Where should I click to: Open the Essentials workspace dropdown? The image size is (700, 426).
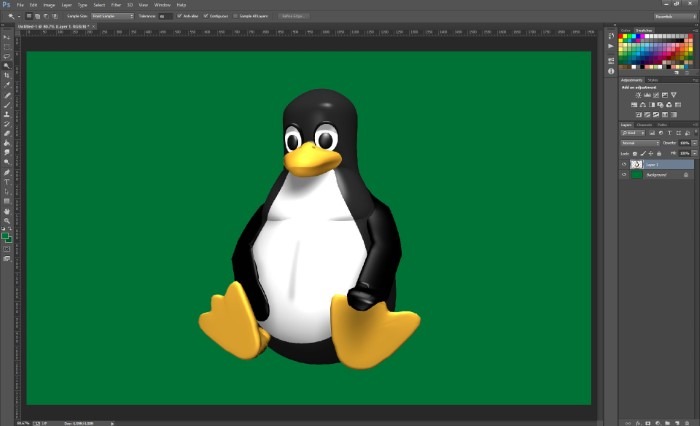[675, 16]
